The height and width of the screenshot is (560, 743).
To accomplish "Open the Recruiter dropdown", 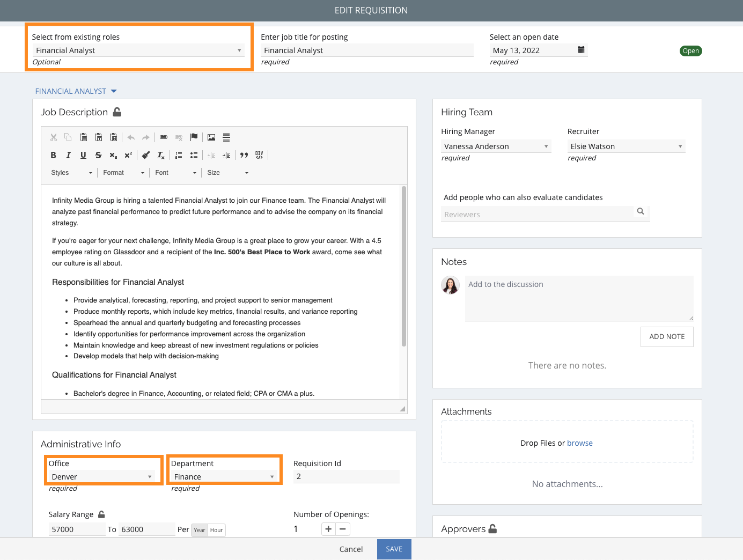I will click(x=627, y=146).
